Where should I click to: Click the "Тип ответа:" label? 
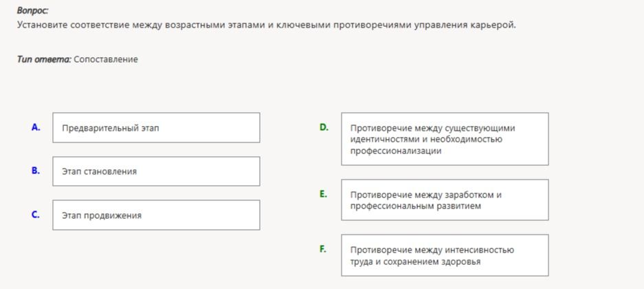(x=45, y=60)
